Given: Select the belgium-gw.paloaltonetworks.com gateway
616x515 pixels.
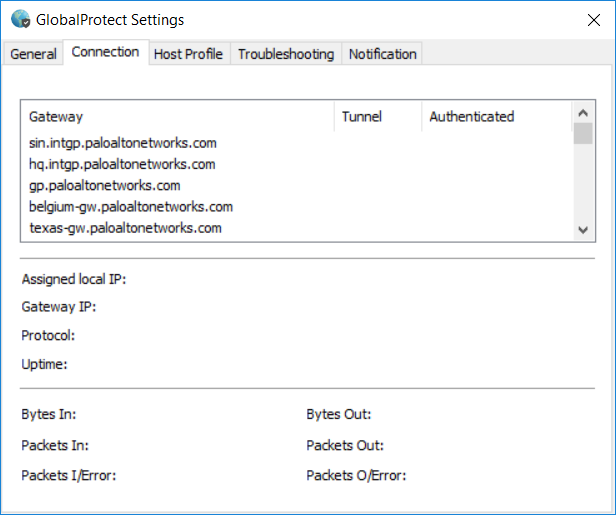Looking at the screenshot, I should pyautogui.click(x=131, y=207).
